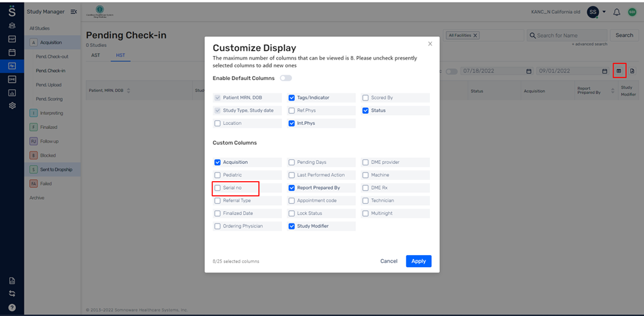The image size is (644, 316).
Task: Uncheck the Study Modifier column
Action: [291, 226]
